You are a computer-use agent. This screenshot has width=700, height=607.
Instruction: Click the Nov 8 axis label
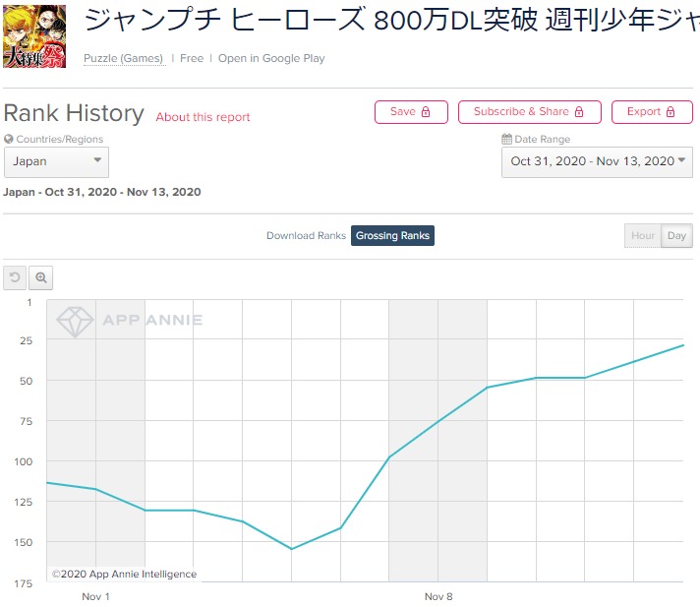tap(438, 597)
